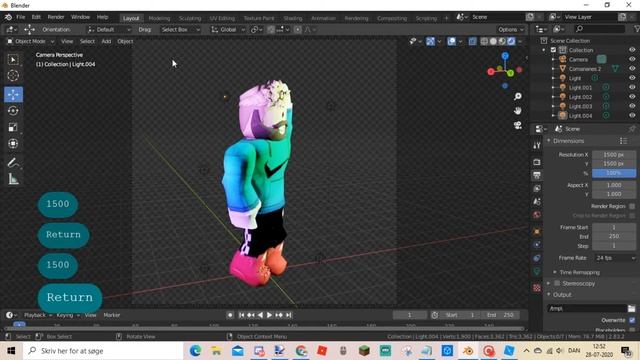Click the blue Z axis gizmo
This screenshot has width=640, height=360.
505,56
